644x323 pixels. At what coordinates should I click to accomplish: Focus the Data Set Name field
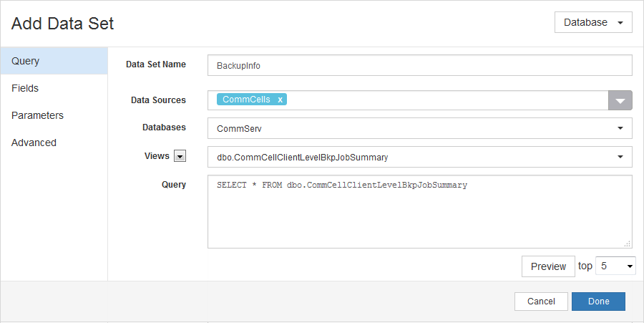point(419,65)
